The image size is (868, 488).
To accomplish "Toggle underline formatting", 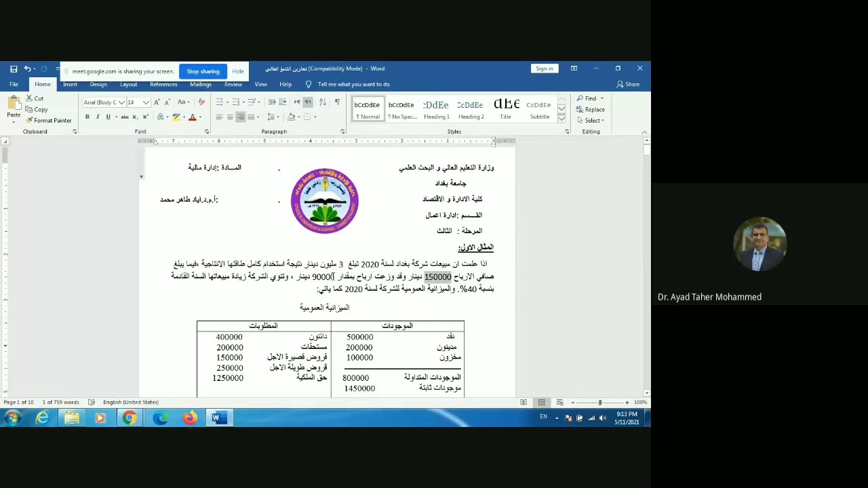I will coord(108,117).
